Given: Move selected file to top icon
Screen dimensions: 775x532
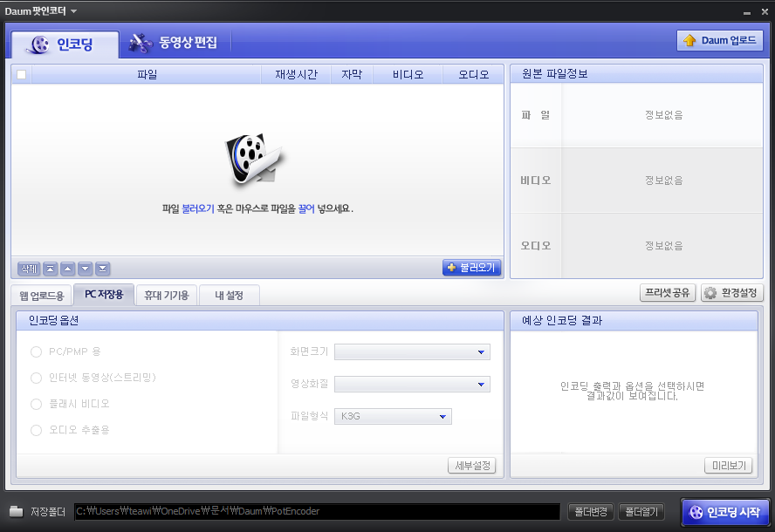Looking at the screenshot, I should 50,269.
